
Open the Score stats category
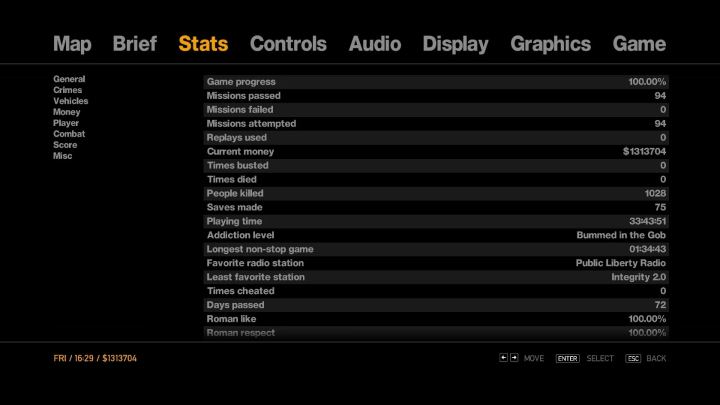point(65,145)
